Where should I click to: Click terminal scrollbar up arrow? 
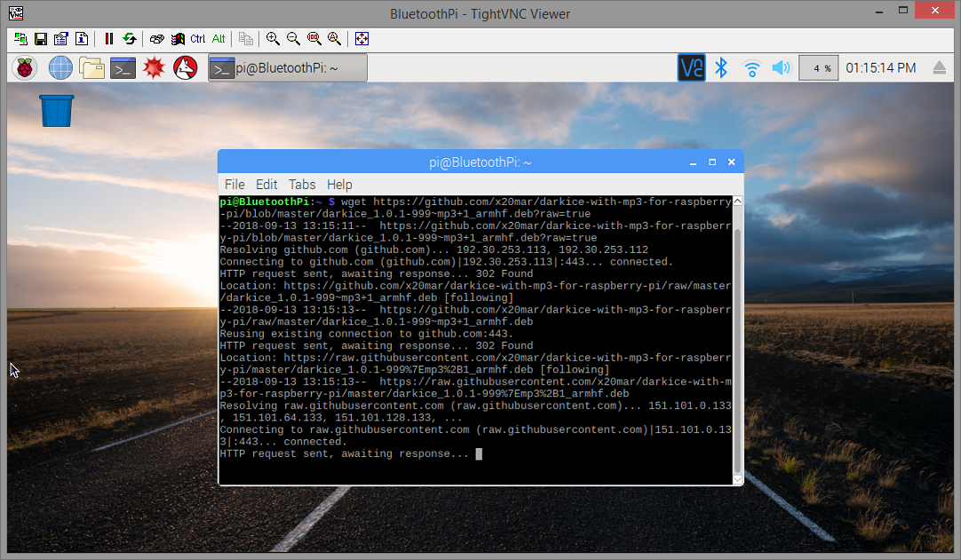coord(738,201)
